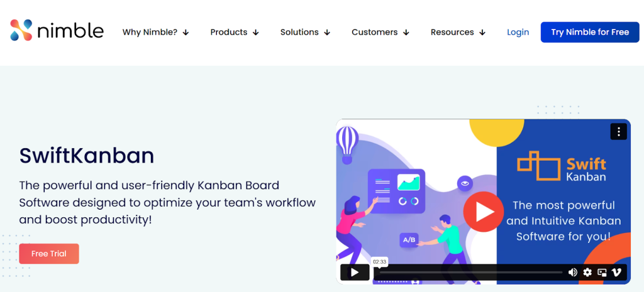Click the Swift Kanban logo in video
The width and height of the screenshot is (644, 292).
pyautogui.click(x=562, y=166)
